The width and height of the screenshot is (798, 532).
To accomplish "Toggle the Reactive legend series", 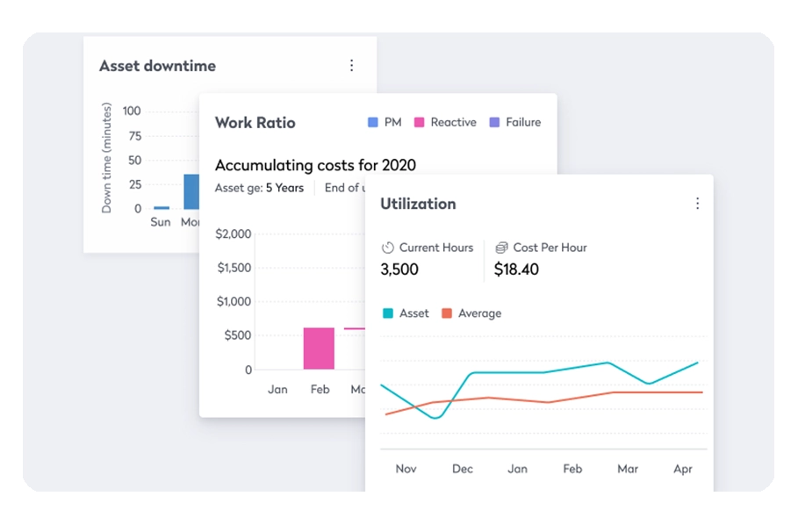I will click(445, 123).
